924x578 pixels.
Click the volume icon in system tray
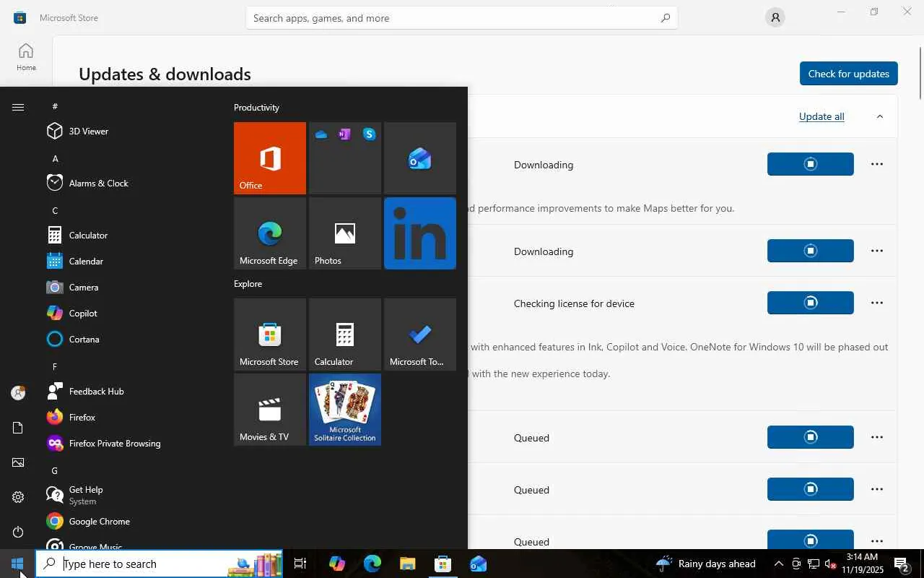click(830, 564)
